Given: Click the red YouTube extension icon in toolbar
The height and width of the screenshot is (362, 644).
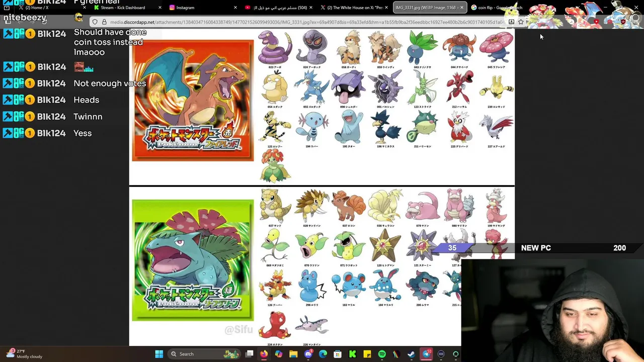Looking at the screenshot, I should [597, 22].
